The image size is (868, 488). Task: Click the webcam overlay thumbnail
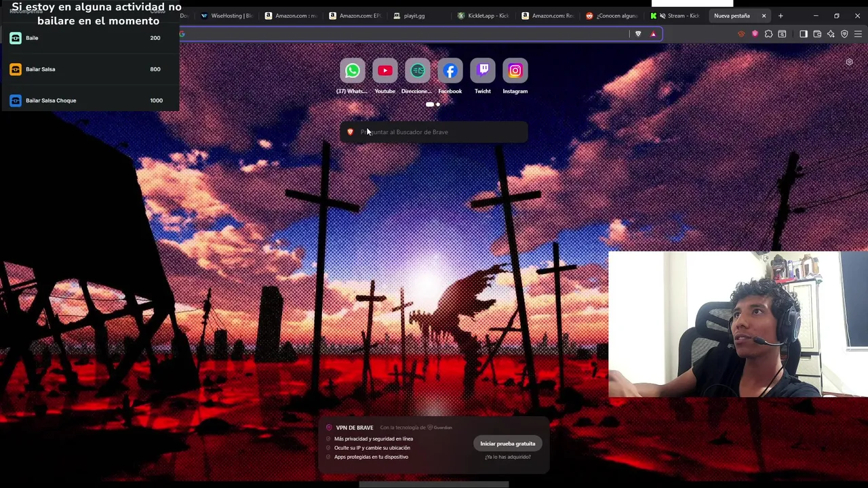coord(738,324)
